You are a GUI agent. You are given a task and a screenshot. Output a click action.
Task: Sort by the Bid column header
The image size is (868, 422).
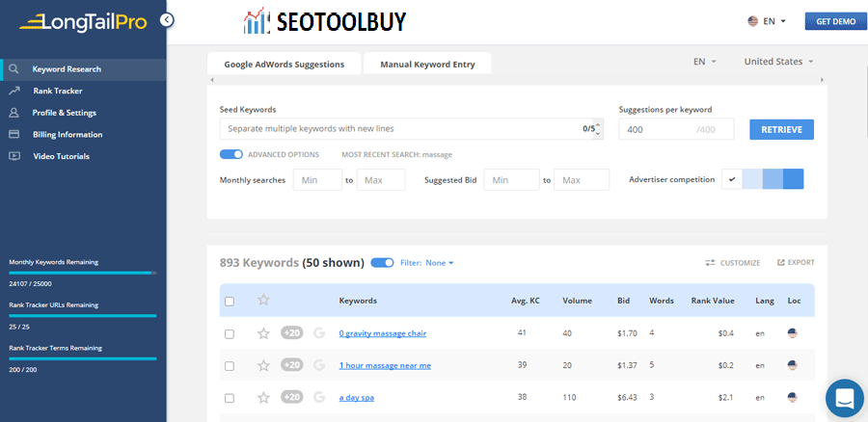point(623,301)
